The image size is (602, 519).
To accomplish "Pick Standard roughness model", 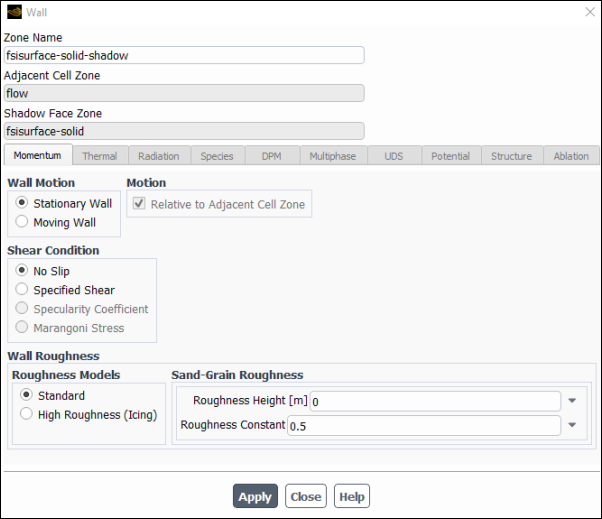I will [x=26, y=395].
